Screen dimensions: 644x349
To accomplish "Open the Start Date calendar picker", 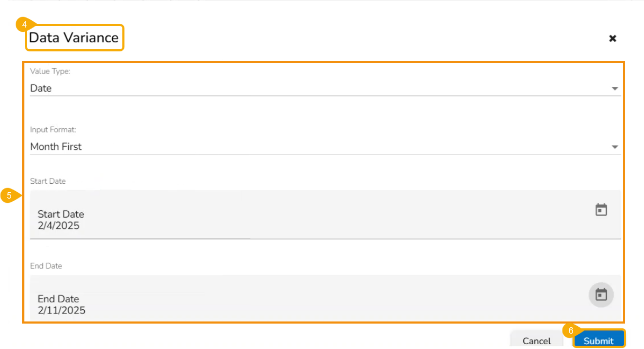I will [x=601, y=210].
